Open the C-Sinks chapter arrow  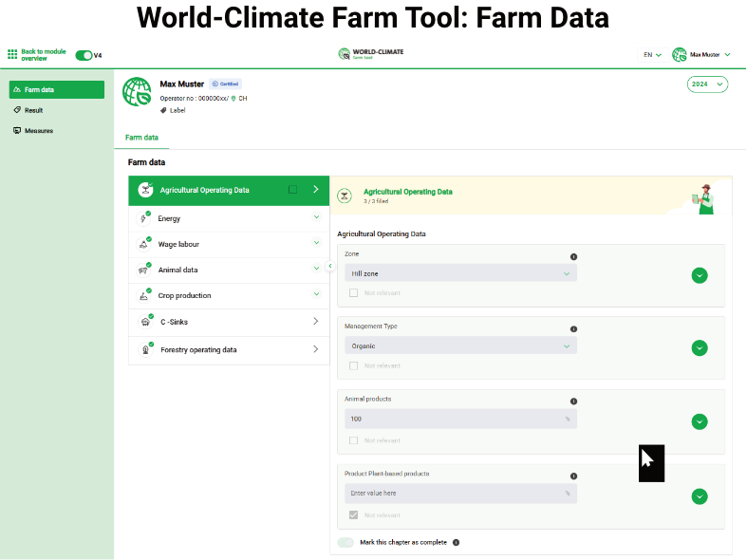pyautogui.click(x=316, y=322)
